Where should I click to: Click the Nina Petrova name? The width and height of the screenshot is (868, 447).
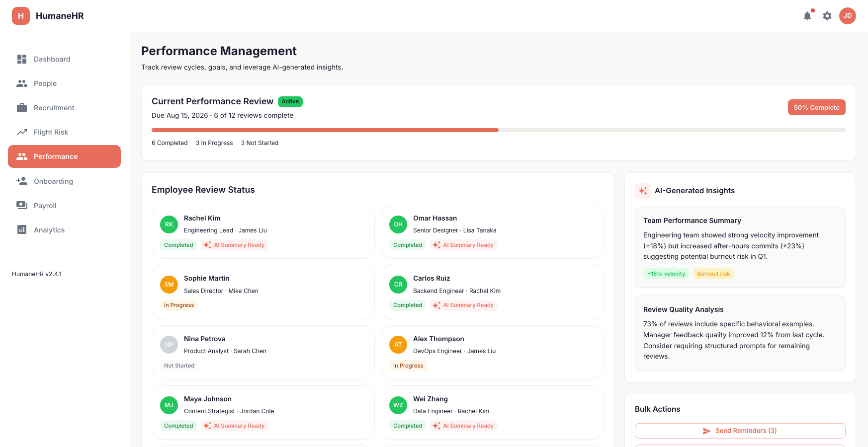(205, 339)
